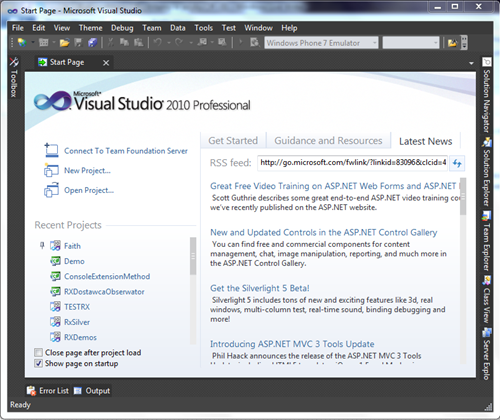Open the Error List panel tab
This screenshot has height=420, width=500.
pos(48,391)
